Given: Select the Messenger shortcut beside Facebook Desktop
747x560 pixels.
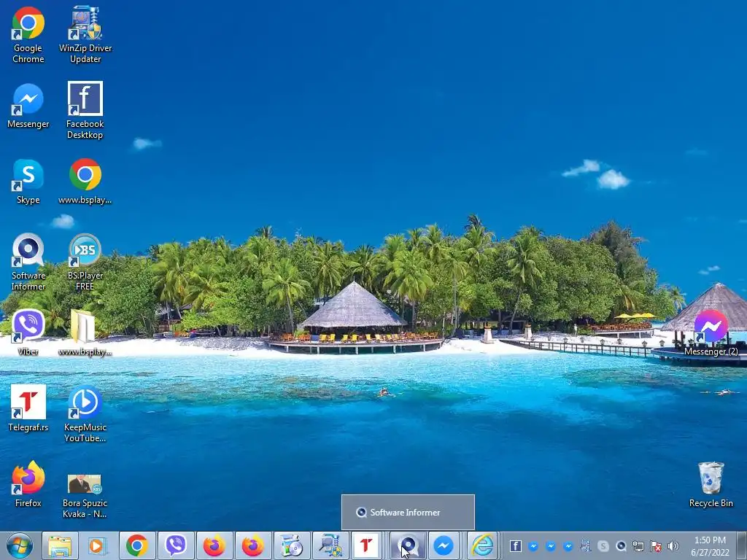Looking at the screenshot, I should pyautogui.click(x=28, y=106).
